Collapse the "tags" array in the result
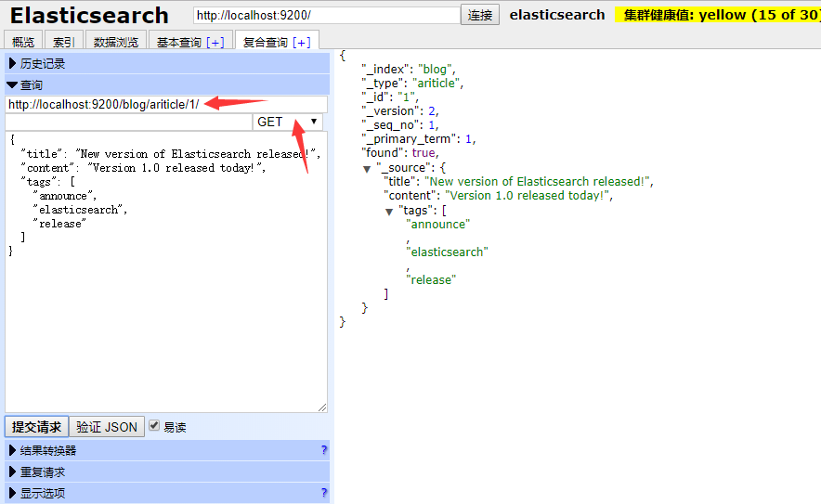Viewport: 821px width, 504px height. point(389,212)
